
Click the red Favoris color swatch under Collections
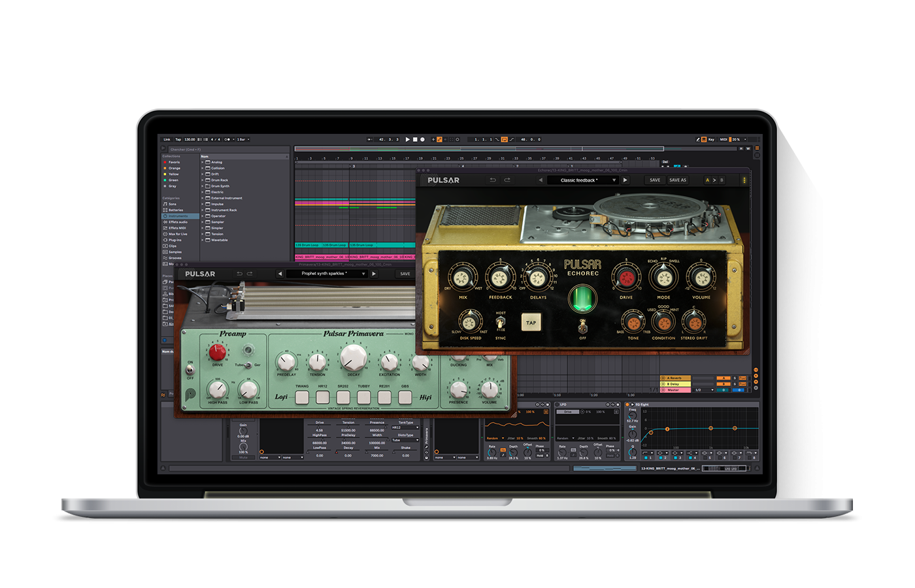(165, 162)
